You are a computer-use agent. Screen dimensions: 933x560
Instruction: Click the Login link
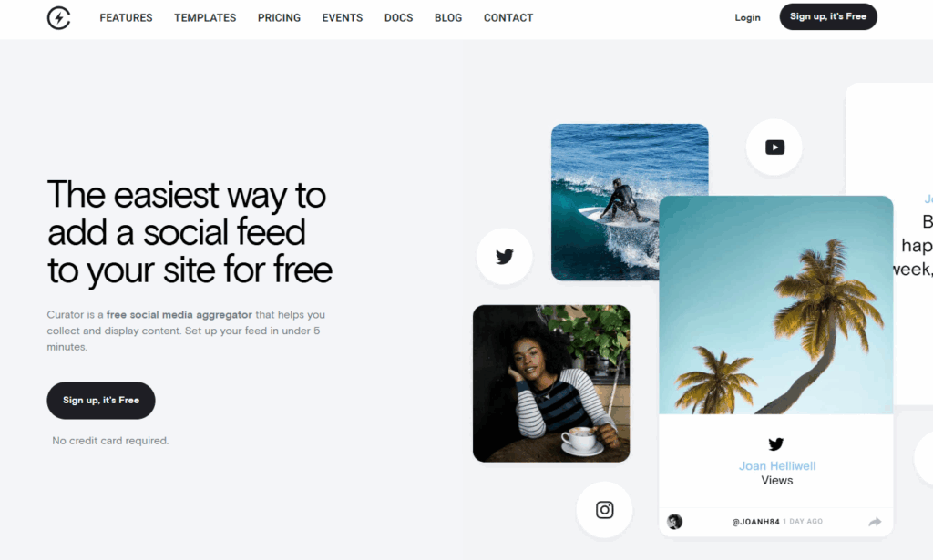point(747,18)
